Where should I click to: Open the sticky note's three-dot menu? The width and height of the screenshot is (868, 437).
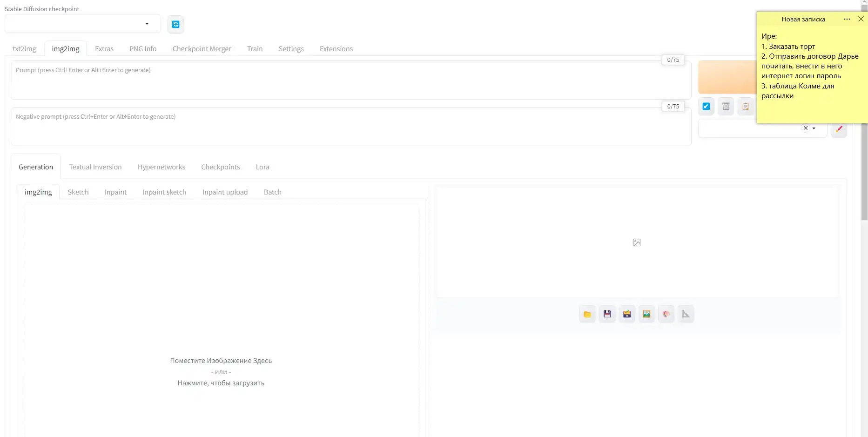pos(847,19)
